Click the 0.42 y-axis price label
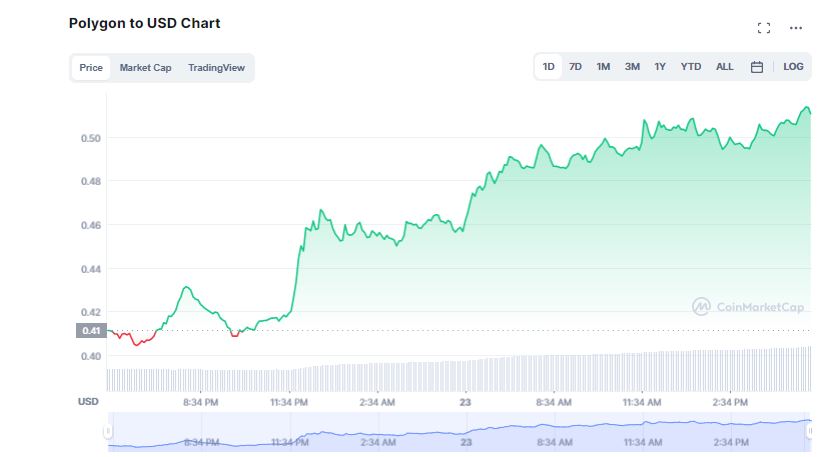Screen dimensions: 836x457 pos(91,312)
